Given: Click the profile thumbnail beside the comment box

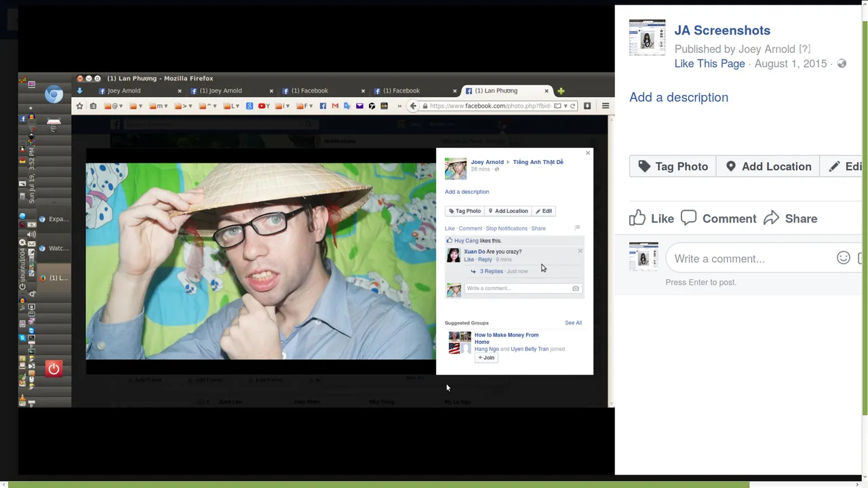Looking at the screenshot, I should coord(644,257).
